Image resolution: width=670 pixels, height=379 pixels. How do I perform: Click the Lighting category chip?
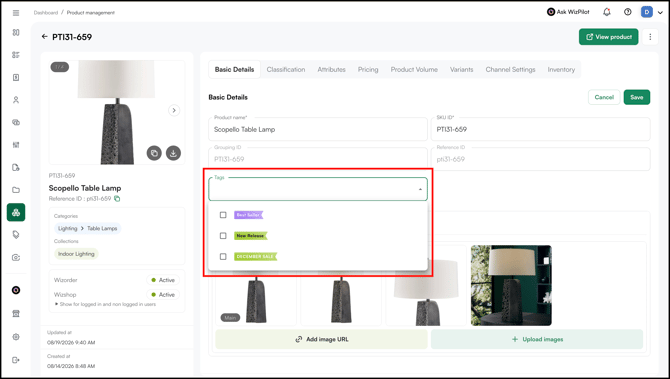(x=68, y=229)
